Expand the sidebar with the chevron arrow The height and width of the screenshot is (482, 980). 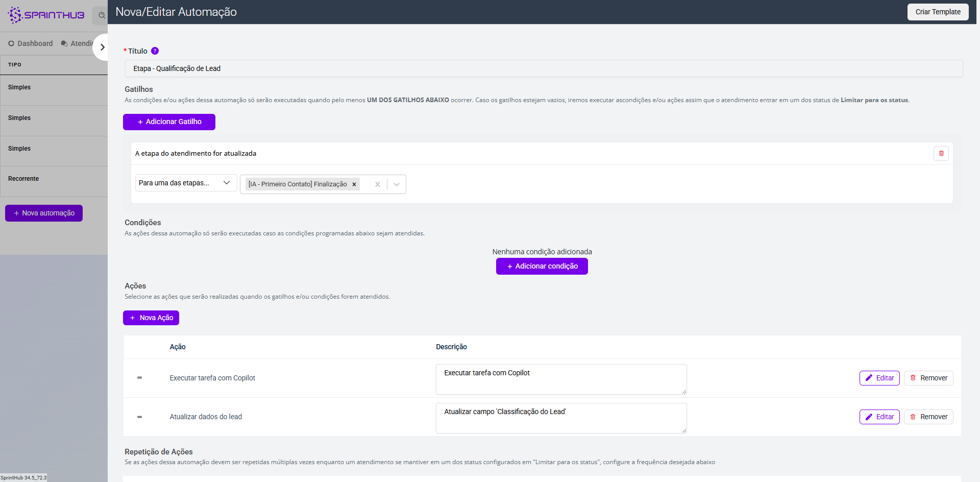103,47
